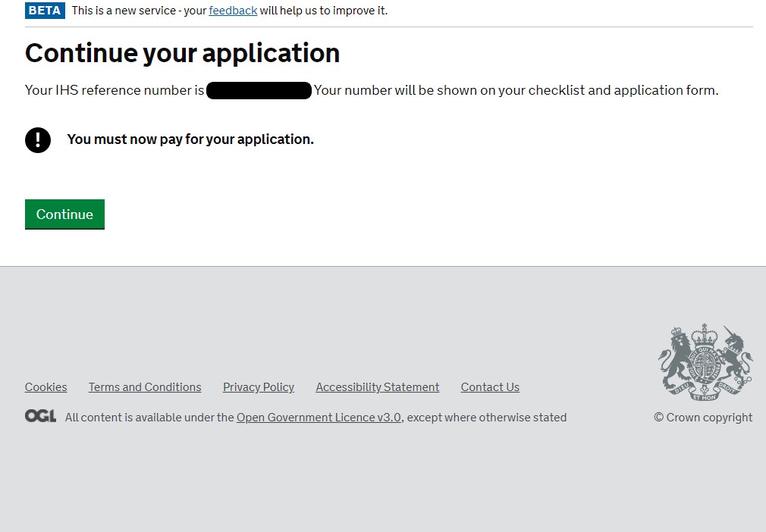This screenshot has width=766, height=532.
Task: Select the Contact Us footer link
Action: [490, 387]
